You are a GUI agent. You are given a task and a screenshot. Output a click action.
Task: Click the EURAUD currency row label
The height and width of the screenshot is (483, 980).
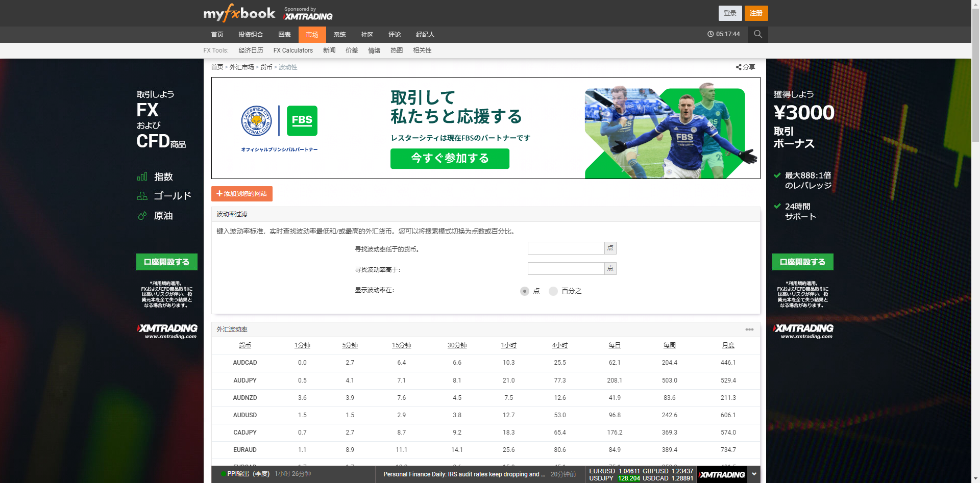(245, 450)
